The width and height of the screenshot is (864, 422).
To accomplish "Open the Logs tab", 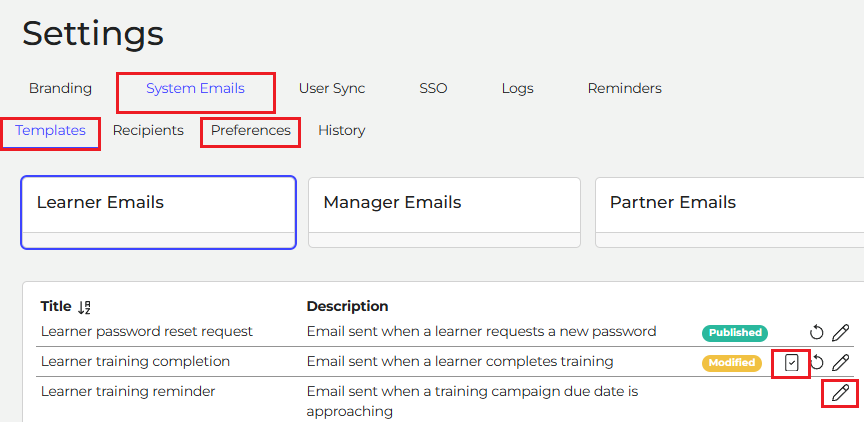I will point(517,88).
